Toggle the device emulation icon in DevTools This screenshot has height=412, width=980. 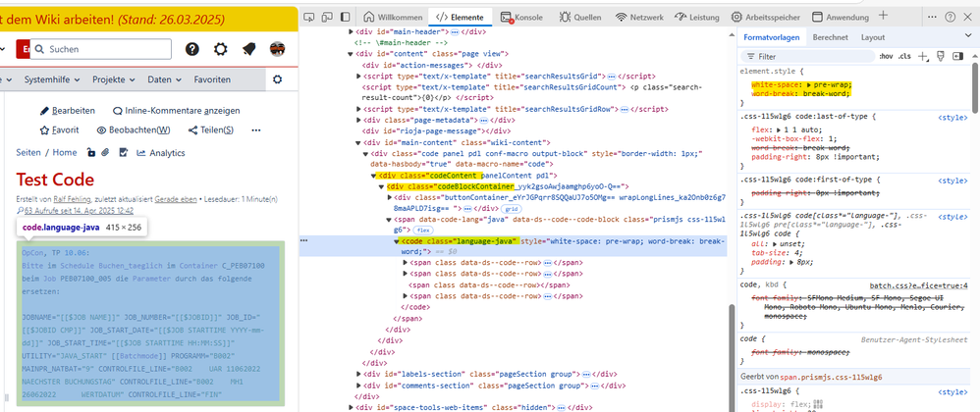point(328,17)
